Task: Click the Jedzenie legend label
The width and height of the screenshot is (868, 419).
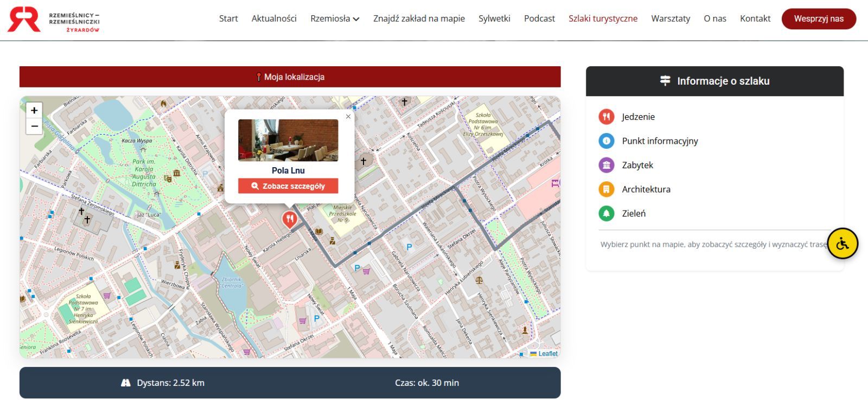Action: (638, 117)
